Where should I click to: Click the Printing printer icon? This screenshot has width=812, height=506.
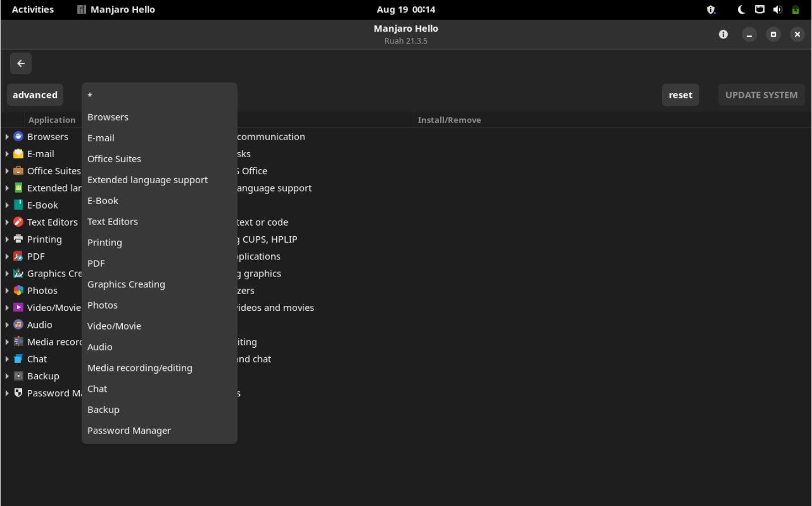tap(18, 239)
